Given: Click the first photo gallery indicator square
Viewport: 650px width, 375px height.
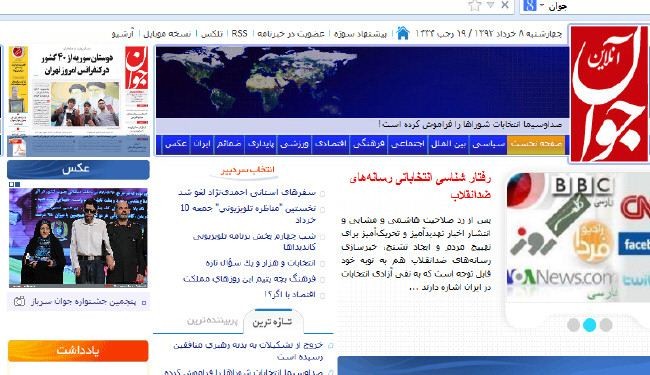Looking at the screenshot, I should tap(12, 184).
